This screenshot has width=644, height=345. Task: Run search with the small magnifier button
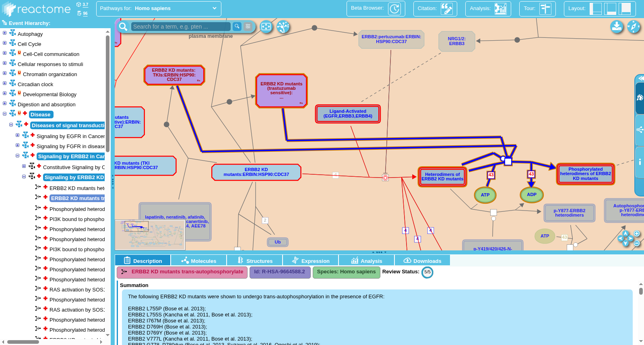pyautogui.click(x=237, y=26)
